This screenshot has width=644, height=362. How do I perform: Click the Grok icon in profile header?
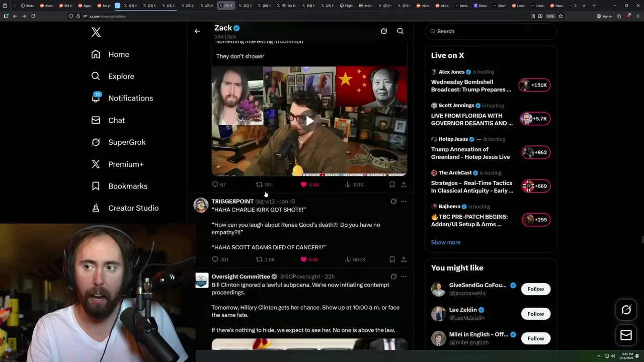pyautogui.click(x=384, y=31)
